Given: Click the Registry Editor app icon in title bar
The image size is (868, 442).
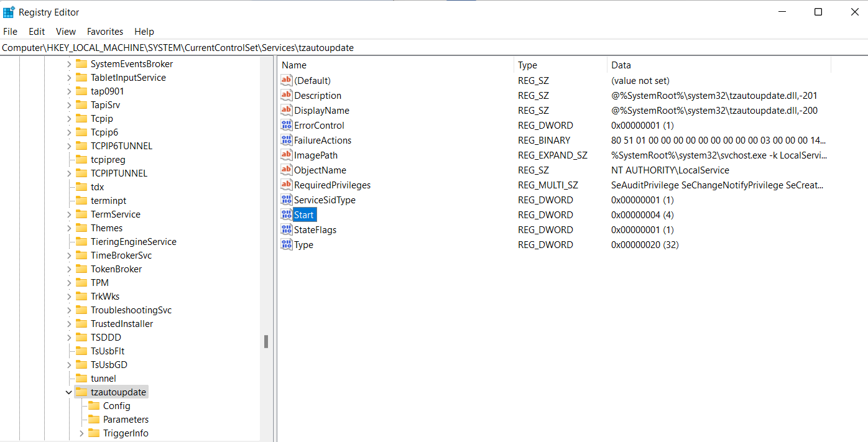Looking at the screenshot, I should tap(9, 12).
